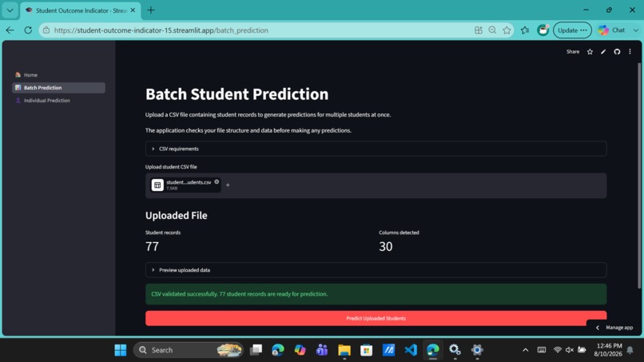Select the Student Outcome Indicator tab
The height and width of the screenshot is (362, 644).
tap(81, 10)
